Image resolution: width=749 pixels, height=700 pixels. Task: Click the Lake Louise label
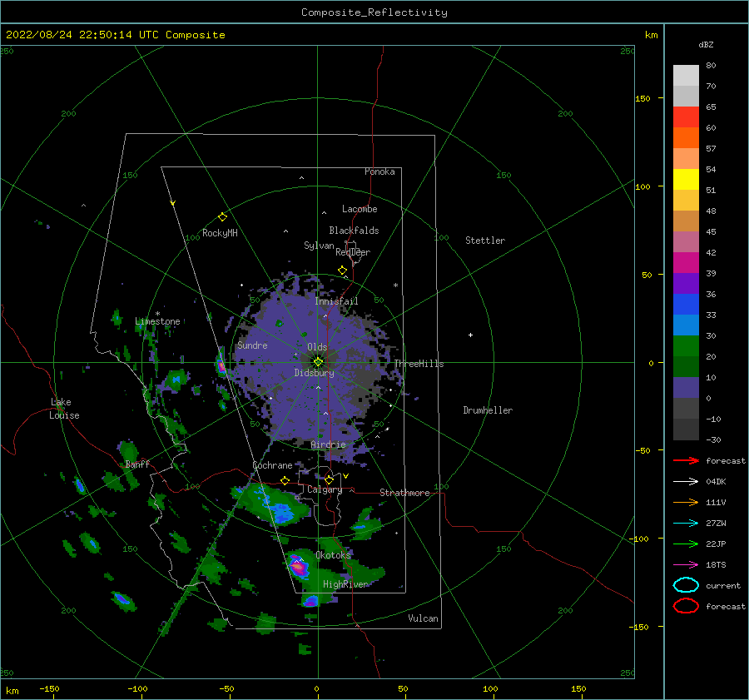[64, 409]
